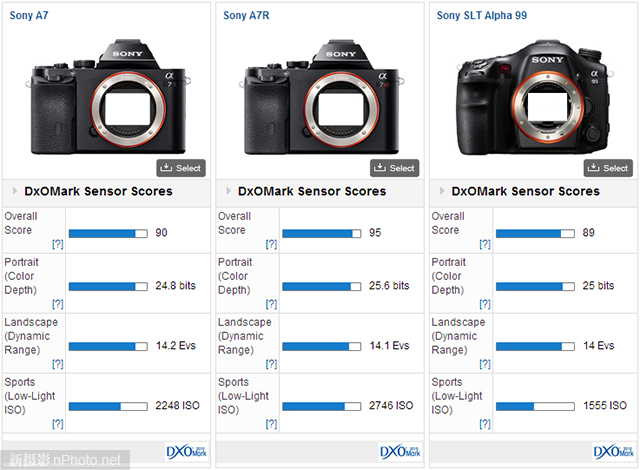Open the Sports help [?] for Sony A7R
Viewport: 640px width, 470px height.
pos(271,424)
